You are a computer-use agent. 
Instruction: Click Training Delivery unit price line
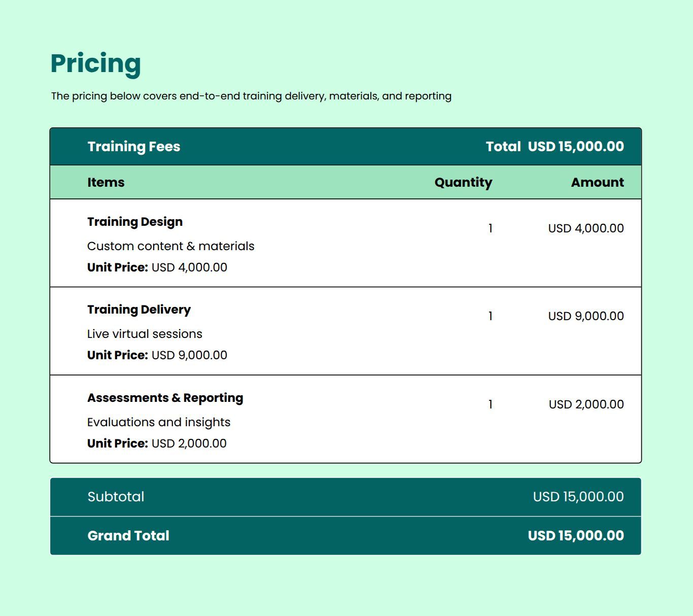click(157, 355)
